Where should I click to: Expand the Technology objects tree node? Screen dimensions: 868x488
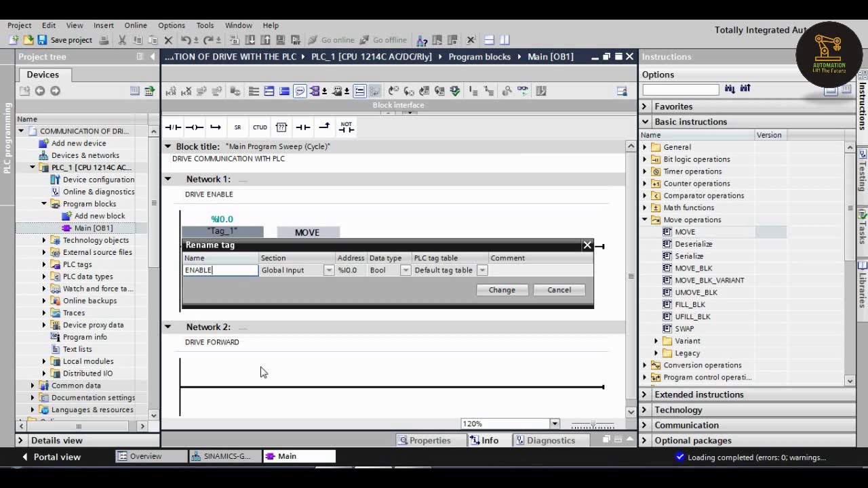44,240
